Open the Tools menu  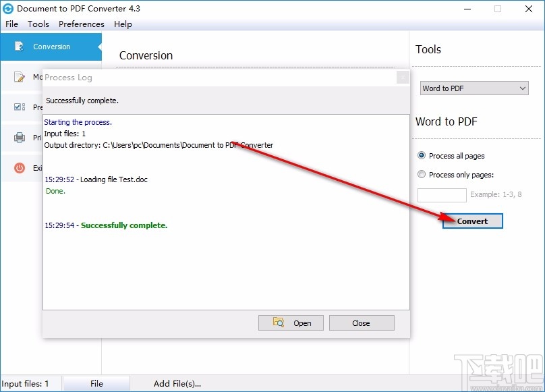point(38,24)
